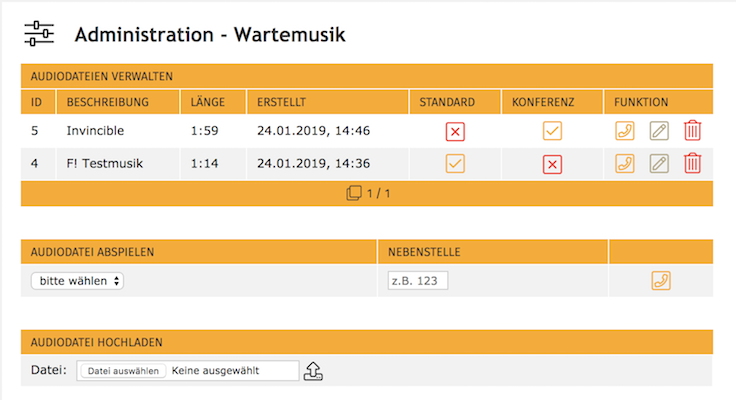
Task: Click the phone icon in Audiodatei abspielen
Action: (660, 281)
